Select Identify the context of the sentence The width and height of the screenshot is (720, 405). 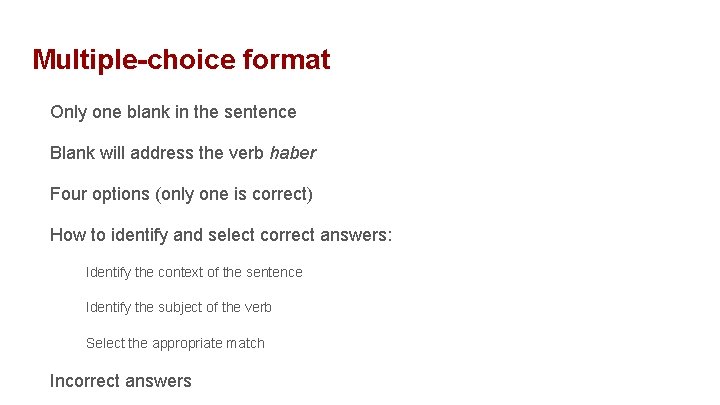coord(194,272)
